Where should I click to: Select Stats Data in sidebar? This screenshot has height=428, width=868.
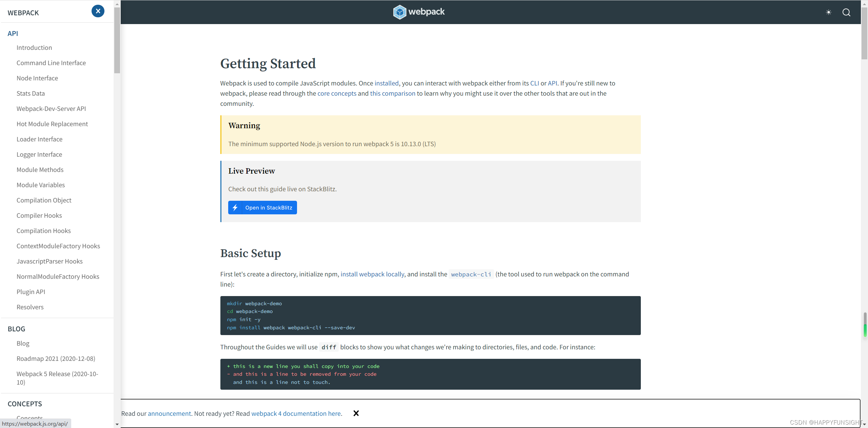[31, 93]
